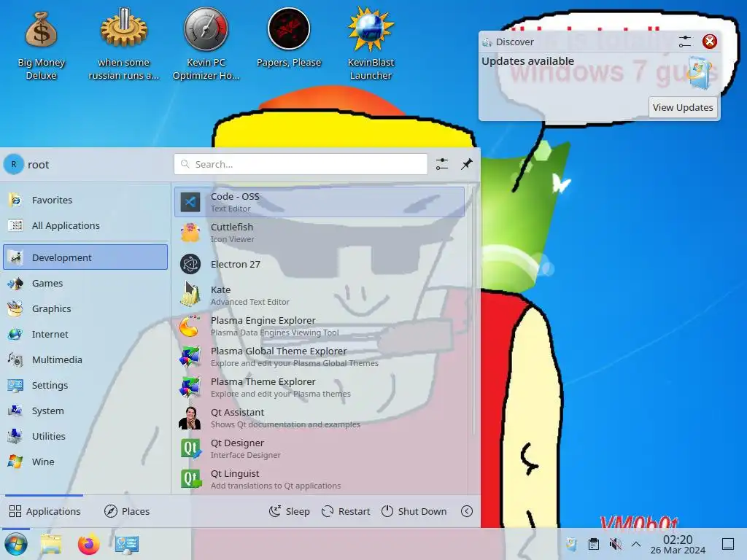Image resolution: width=747 pixels, height=560 pixels.
Task: Click the Cuttlefish icon viewer icon
Action: click(190, 233)
